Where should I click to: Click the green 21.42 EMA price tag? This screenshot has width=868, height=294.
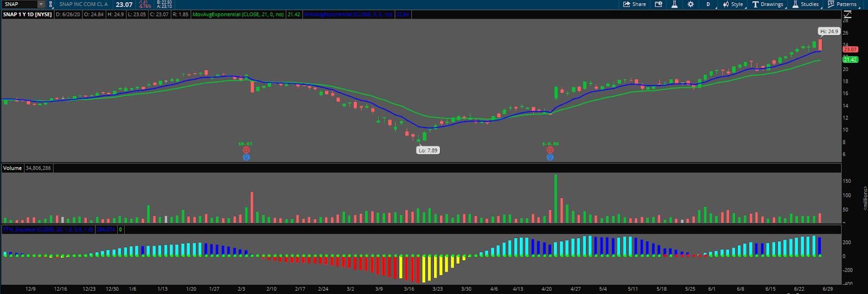(850, 60)
